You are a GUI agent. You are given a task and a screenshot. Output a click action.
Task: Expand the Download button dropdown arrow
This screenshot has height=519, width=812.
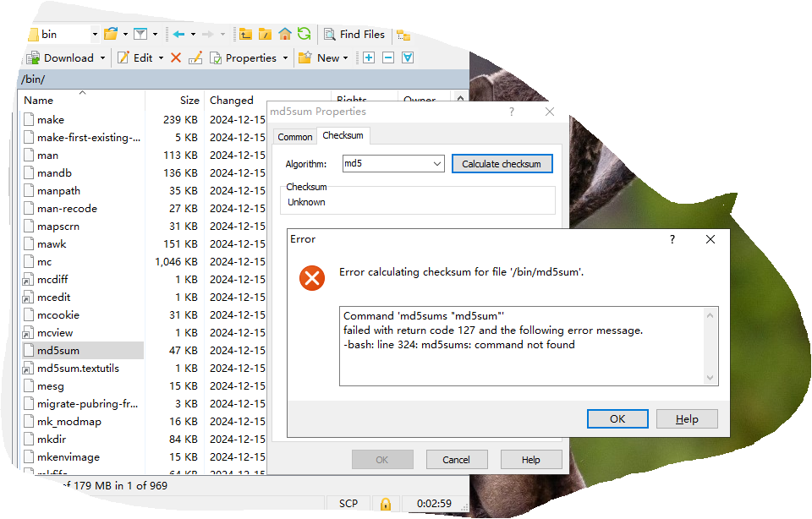[x=103, y=57]
